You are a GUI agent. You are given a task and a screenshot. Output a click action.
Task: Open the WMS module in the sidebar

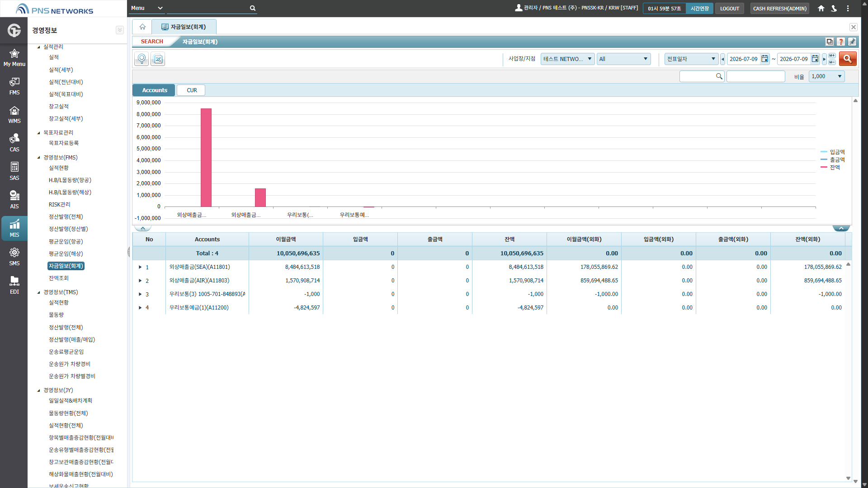(x=14, y=114)
